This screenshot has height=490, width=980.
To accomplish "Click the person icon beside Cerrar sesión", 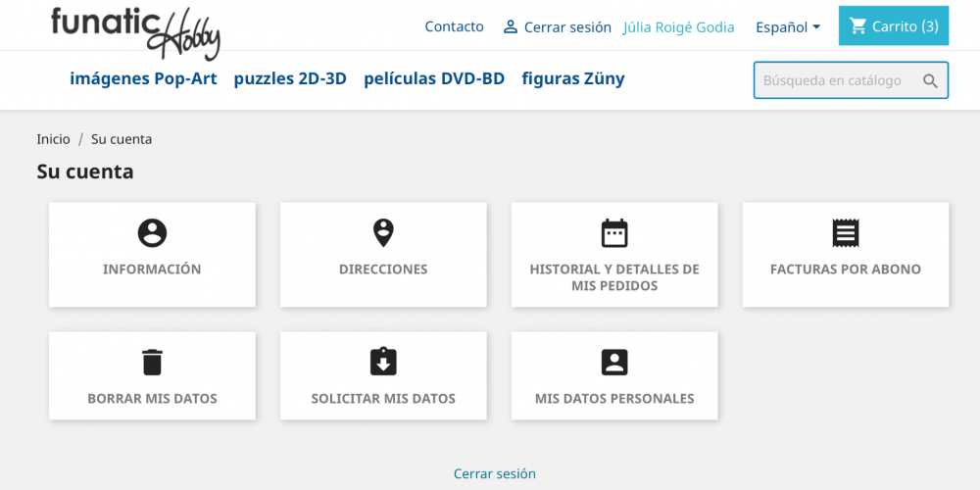I will point(511,26).
